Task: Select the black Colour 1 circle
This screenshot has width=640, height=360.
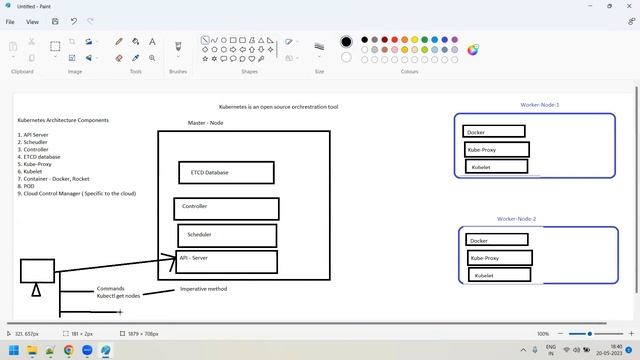Action: tap(346, 42)
